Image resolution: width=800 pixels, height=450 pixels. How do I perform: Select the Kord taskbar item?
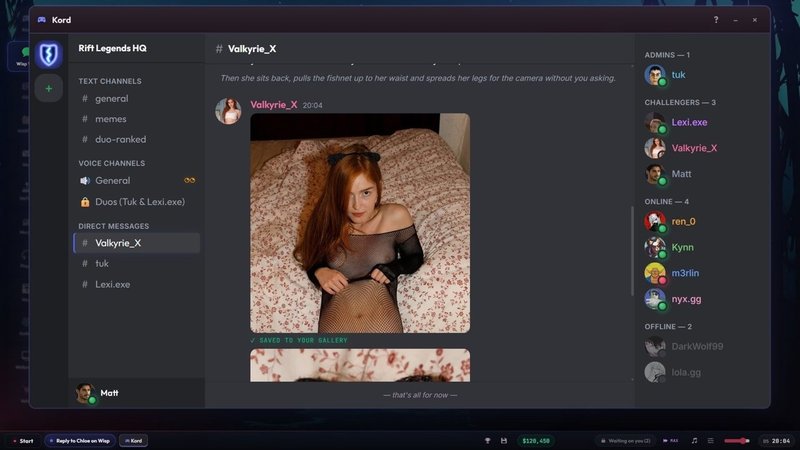click(x=134, y=441)
